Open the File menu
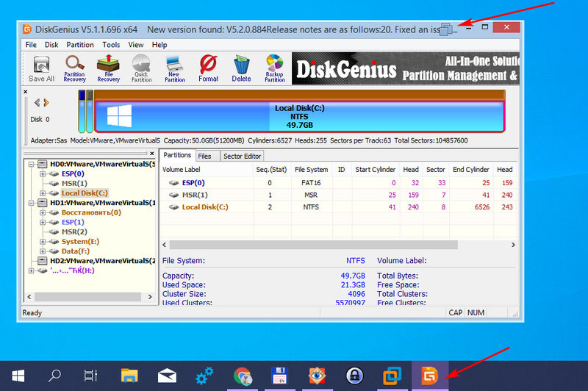Screen dimensions: 588x391 [x=31, y=45]
